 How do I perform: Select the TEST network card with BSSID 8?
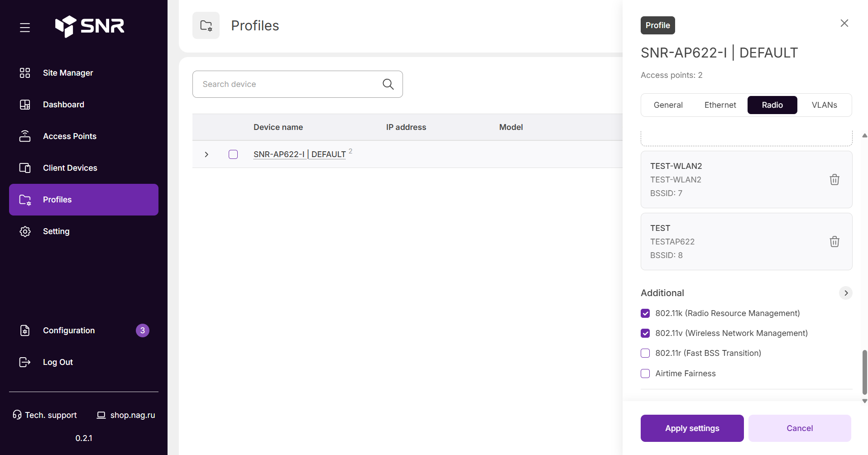[x=746, y=242]
